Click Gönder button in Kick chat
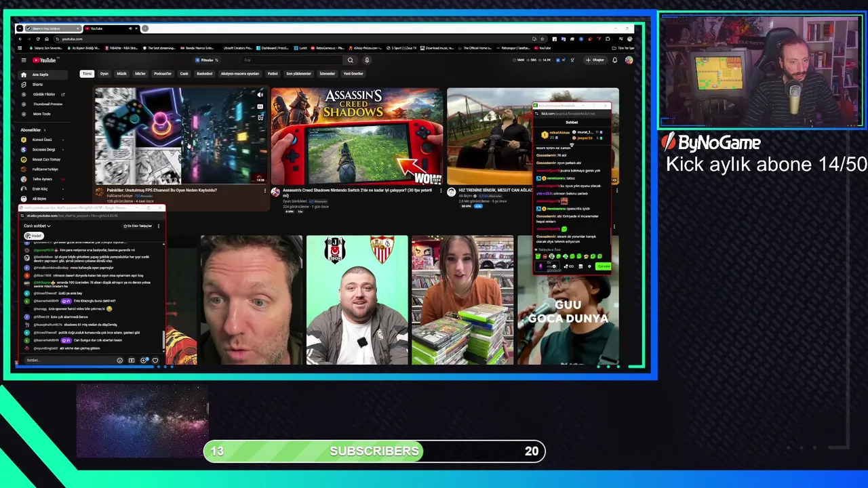Image resolution: width=868 pixels, height=488 pixels. pyautogui.click(x=604, y=266)
